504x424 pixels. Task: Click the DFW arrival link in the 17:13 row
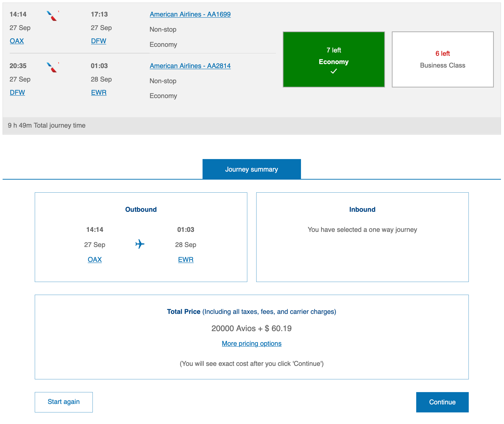[x=99, y=41]
